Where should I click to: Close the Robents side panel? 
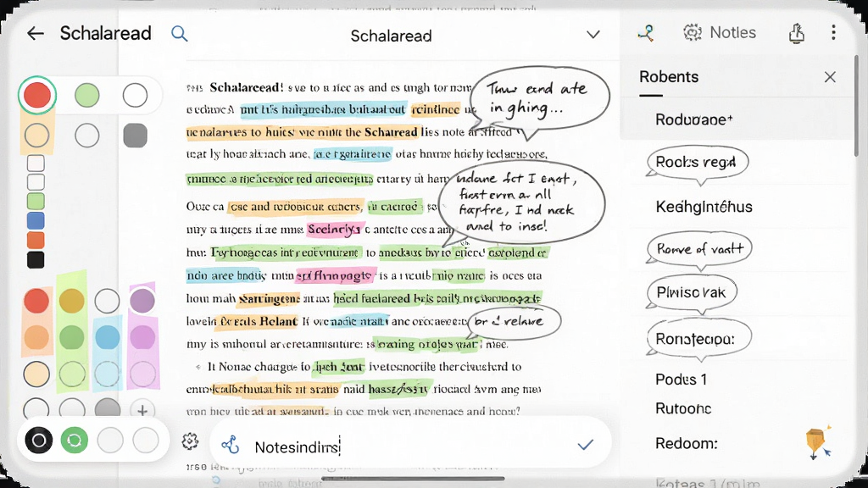[x=830, y=77]
